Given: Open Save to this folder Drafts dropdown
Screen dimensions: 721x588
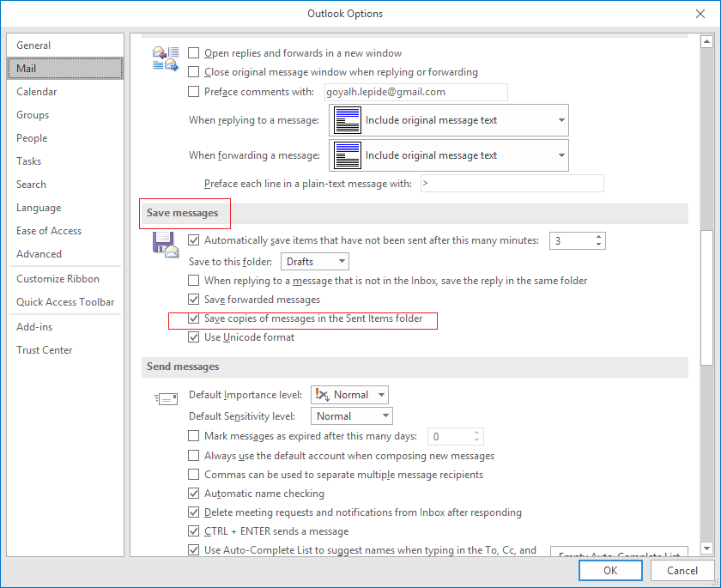Looking at the screenshot, I should 315,261.
